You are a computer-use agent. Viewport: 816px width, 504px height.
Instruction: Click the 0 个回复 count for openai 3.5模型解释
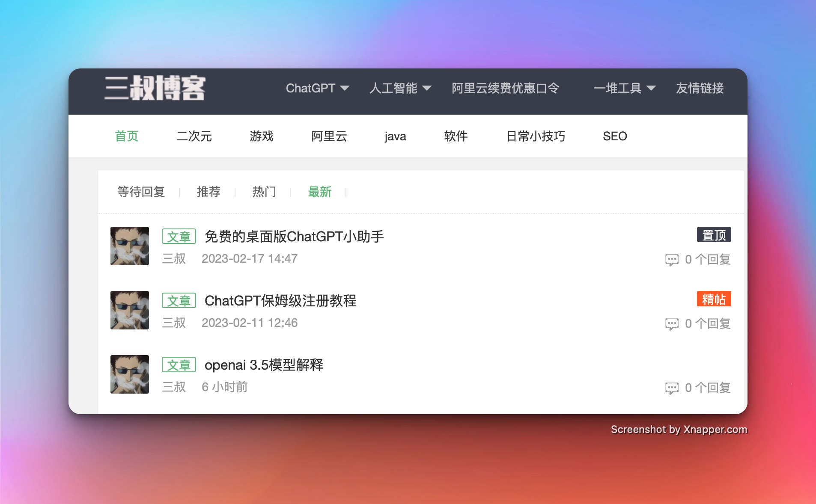pos(708,388)
